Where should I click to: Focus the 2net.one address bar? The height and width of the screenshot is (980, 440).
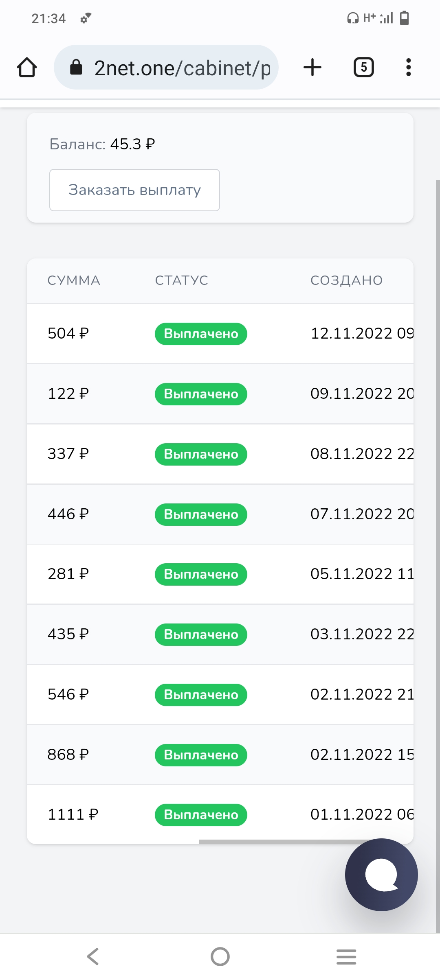166,68
